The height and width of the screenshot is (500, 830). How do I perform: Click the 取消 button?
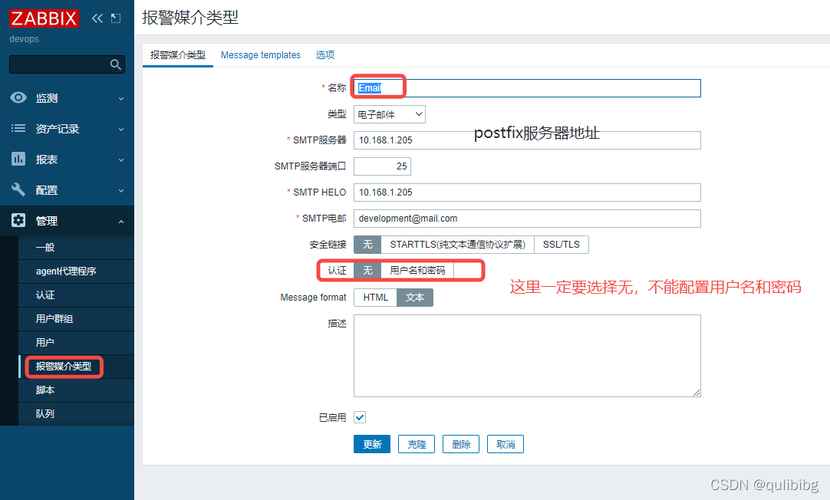pyautogui.click(x=506, y=444)
